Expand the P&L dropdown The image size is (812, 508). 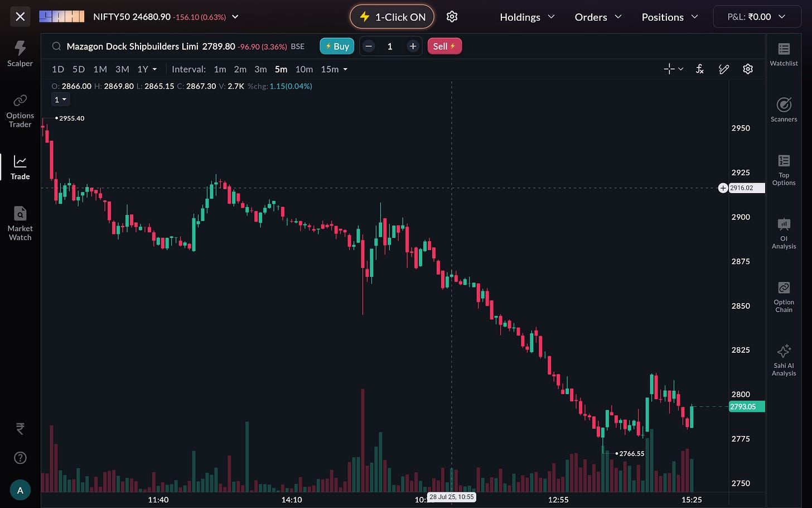[x=756, y=17]
